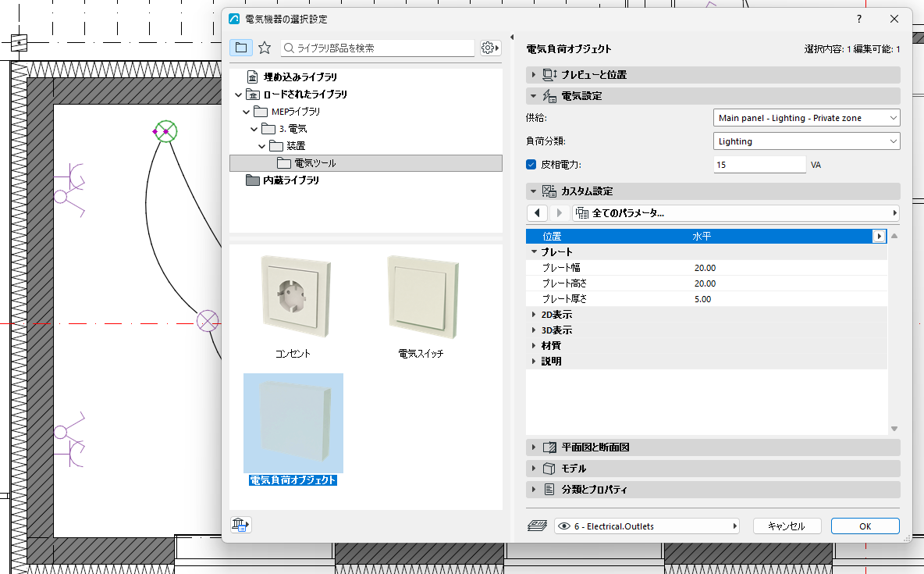Image resolution: width=924 pixels, height=574 pixels.
Task: Toggle the 皮相電力 checkbox
Action: click(531, 165)
